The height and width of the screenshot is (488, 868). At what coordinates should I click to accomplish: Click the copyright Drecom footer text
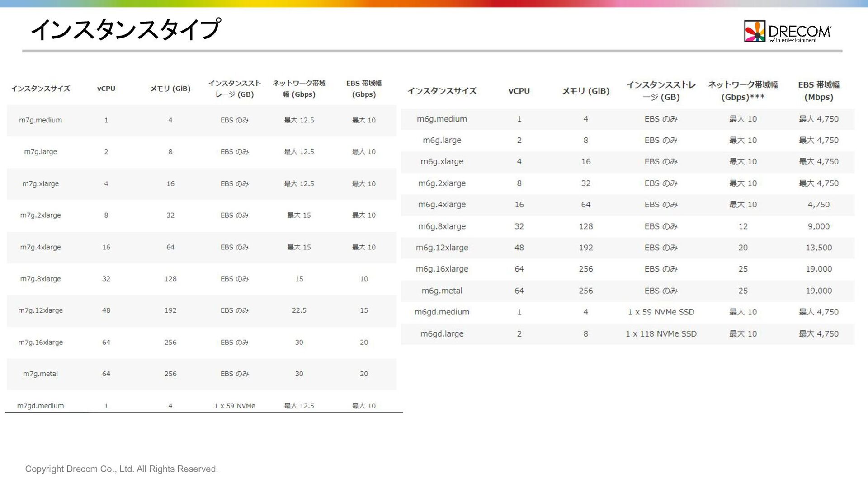click(121, 469)
